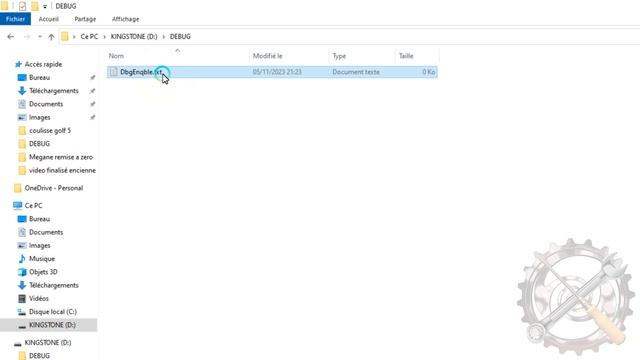This screenshot has height=360, width=640.
Task: Click the Musique note icon
Action: (22, 259)
